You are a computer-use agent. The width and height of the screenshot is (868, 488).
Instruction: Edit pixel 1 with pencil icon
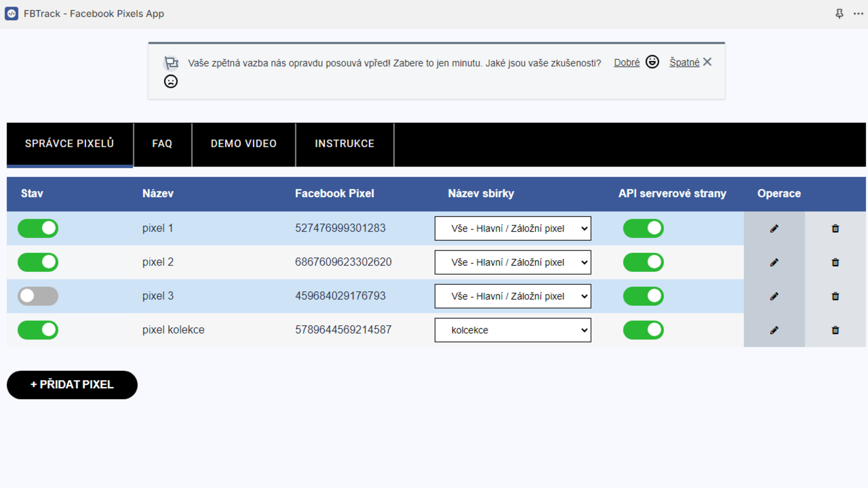(774, 228)
